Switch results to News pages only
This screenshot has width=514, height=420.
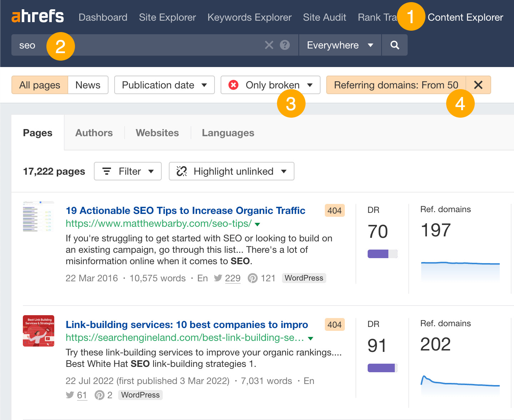click(x=87, y=85)
